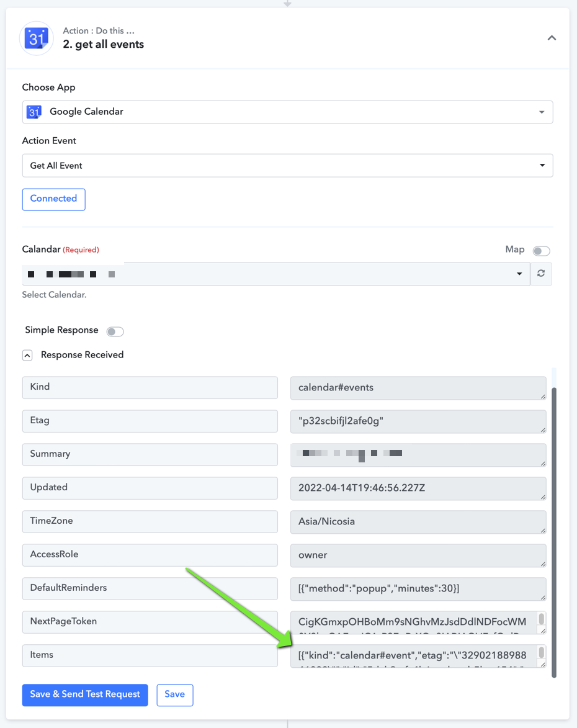
Task: Refresh the calendar list icon
Action: (541, 274)
